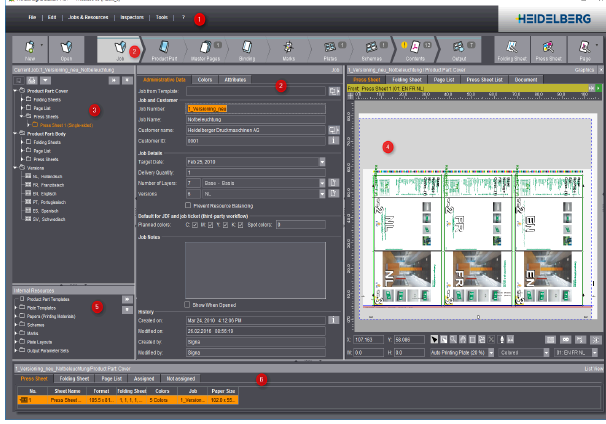Click info icon next to Created on

click(x=334, y=320)
